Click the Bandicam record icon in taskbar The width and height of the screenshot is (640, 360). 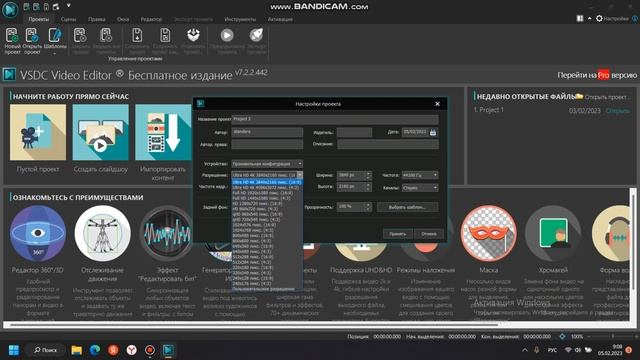tap(150, 350)
